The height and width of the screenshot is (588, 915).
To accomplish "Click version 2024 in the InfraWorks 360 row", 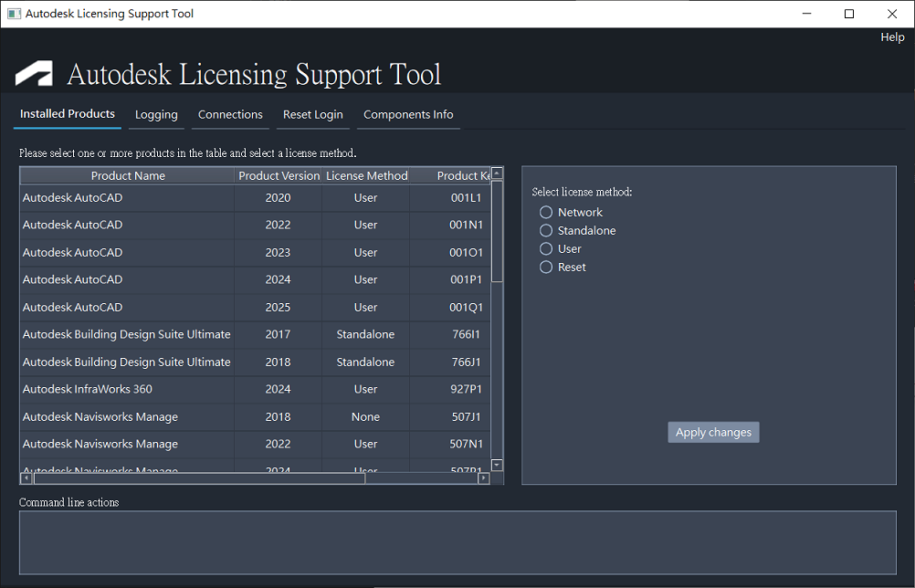I will click(278, 389).
